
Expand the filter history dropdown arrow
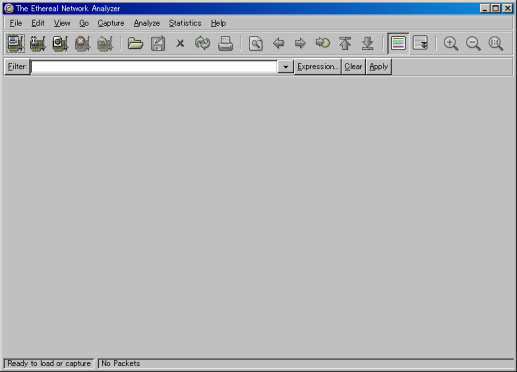[x=285, y=67]
